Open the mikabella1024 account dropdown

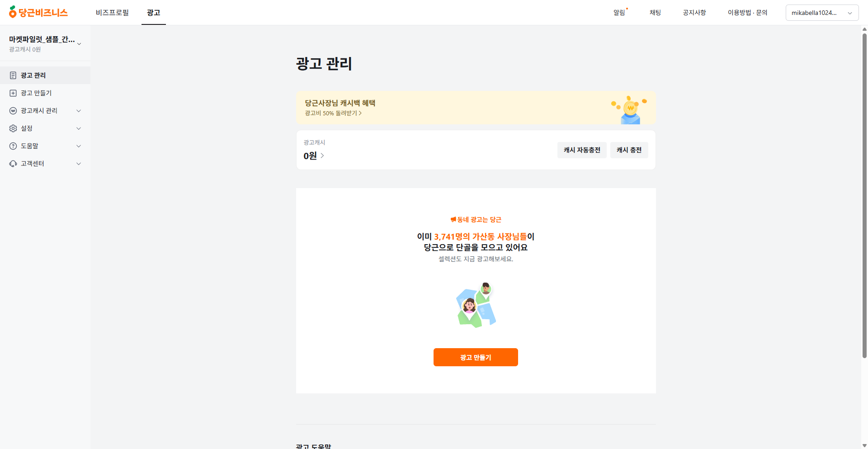click(822, 13)
